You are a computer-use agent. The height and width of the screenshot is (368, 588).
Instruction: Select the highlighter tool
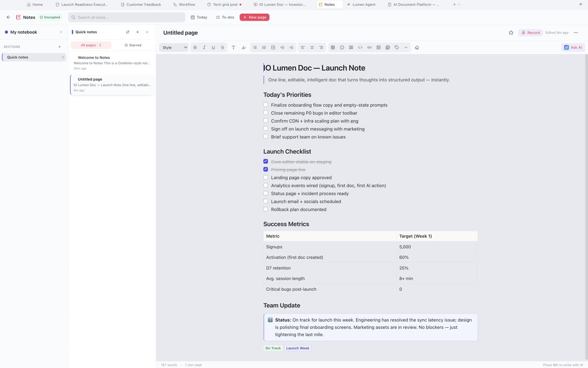click(x=244, y=48)
